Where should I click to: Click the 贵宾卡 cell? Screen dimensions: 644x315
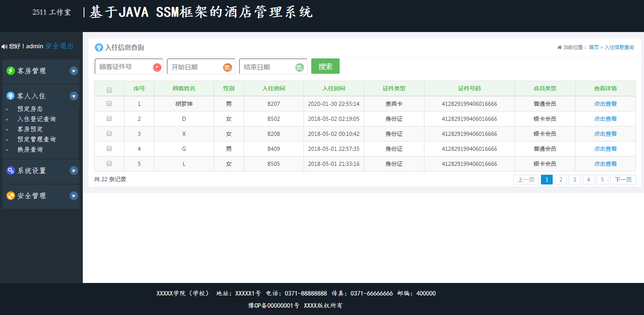tap(394, 104)
